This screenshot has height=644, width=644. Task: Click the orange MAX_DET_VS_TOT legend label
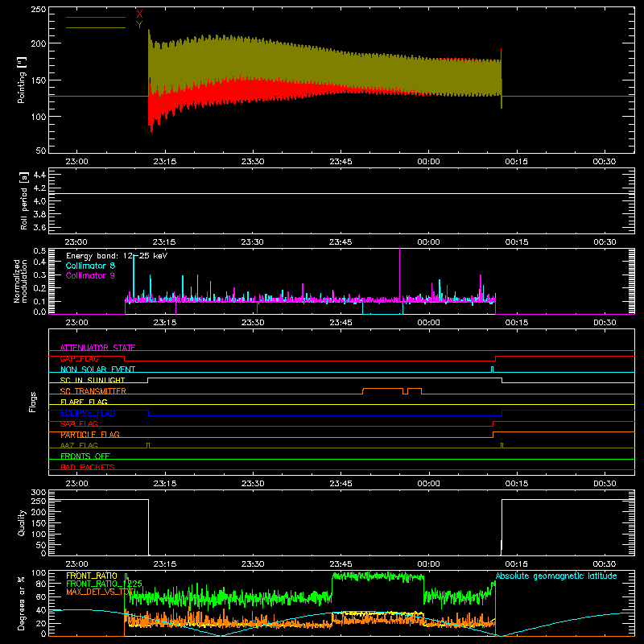(x=100, y=592)
